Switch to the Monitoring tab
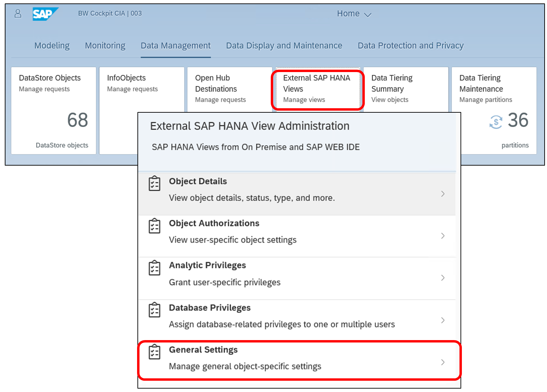 click(x=105, y=46)
